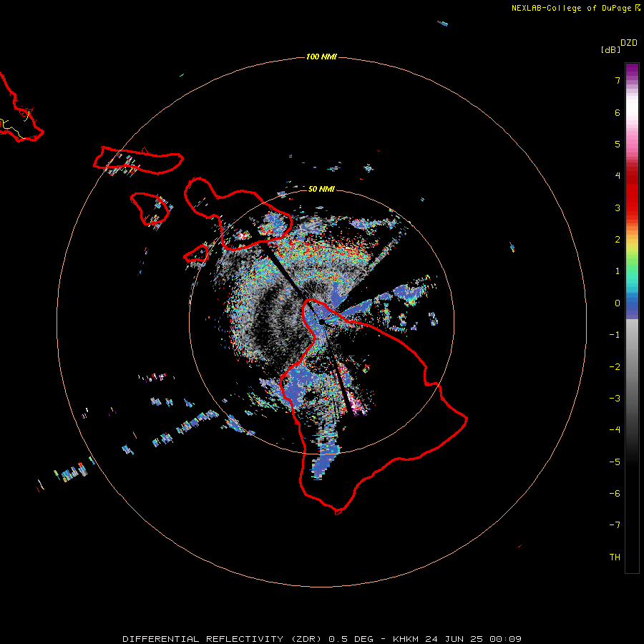Click the -6 tick label on color scale
This screenshot has width=644, height=644.
(x=615, y=494)
